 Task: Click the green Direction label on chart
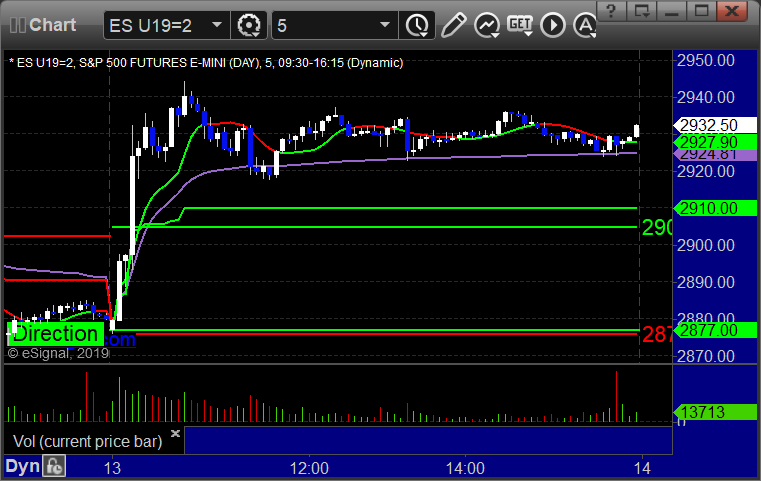[x=55, y=334]
